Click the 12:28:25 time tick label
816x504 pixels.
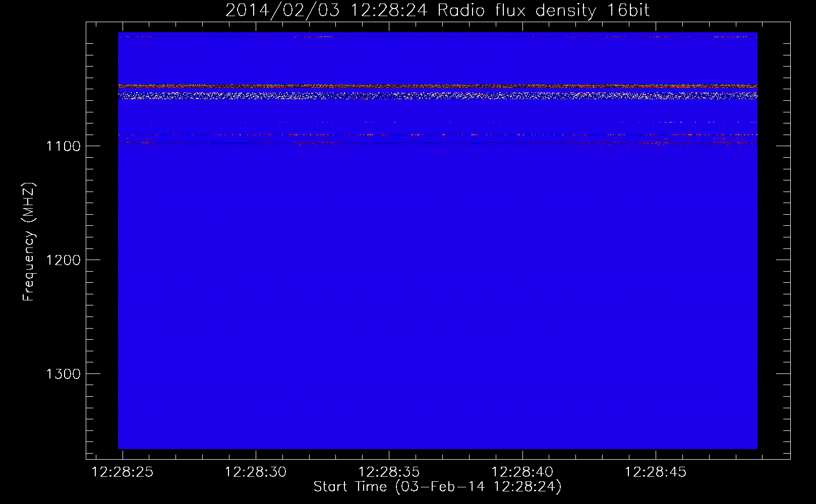123,472
